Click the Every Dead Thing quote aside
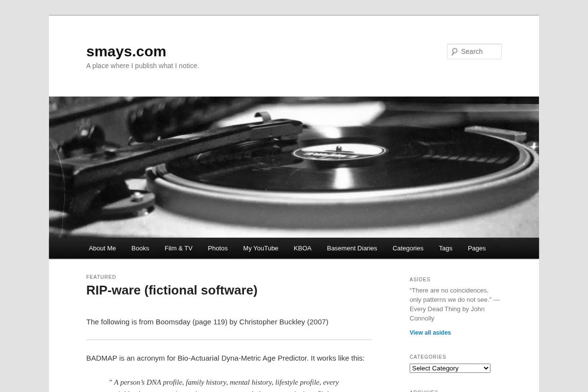588x392 pixels. [455, 304]
